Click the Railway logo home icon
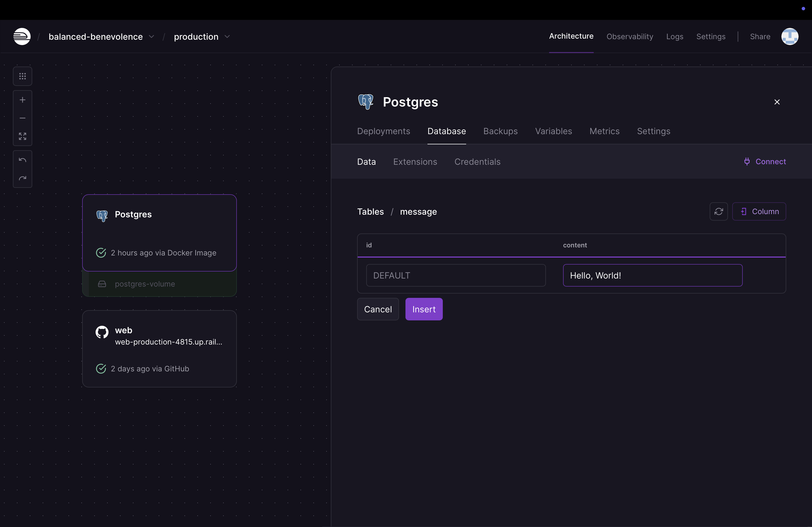 click(22, 36)
